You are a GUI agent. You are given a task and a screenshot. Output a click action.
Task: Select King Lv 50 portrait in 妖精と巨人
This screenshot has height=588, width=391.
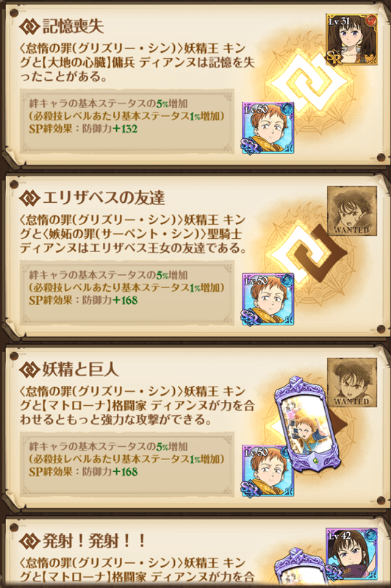tap(268, 471)
